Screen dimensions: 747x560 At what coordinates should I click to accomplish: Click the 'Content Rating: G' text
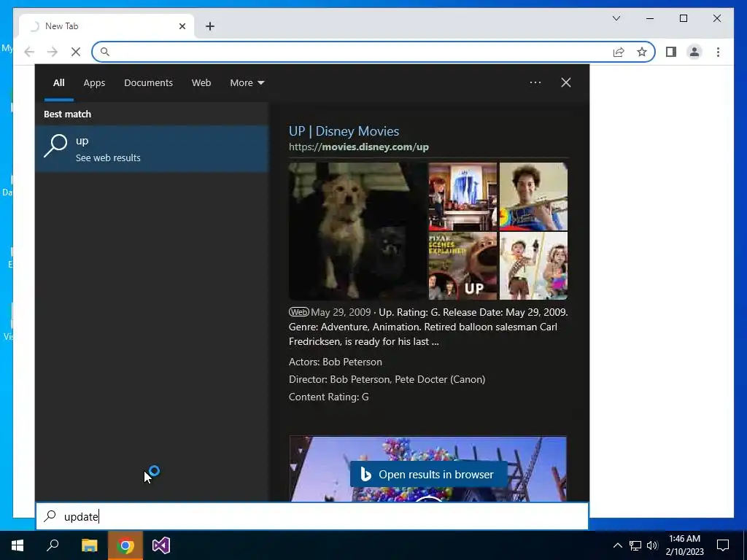point(329,397)
